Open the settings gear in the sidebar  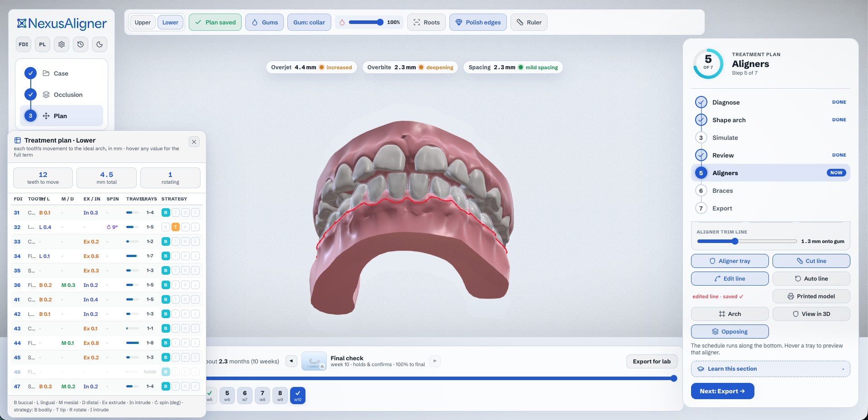[x=62, y=44]
